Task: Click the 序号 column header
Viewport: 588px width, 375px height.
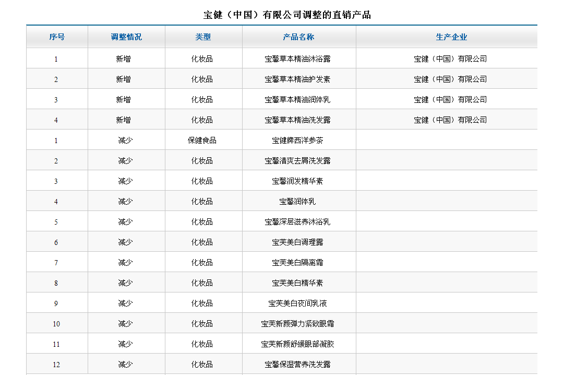Action: (57, 37)
